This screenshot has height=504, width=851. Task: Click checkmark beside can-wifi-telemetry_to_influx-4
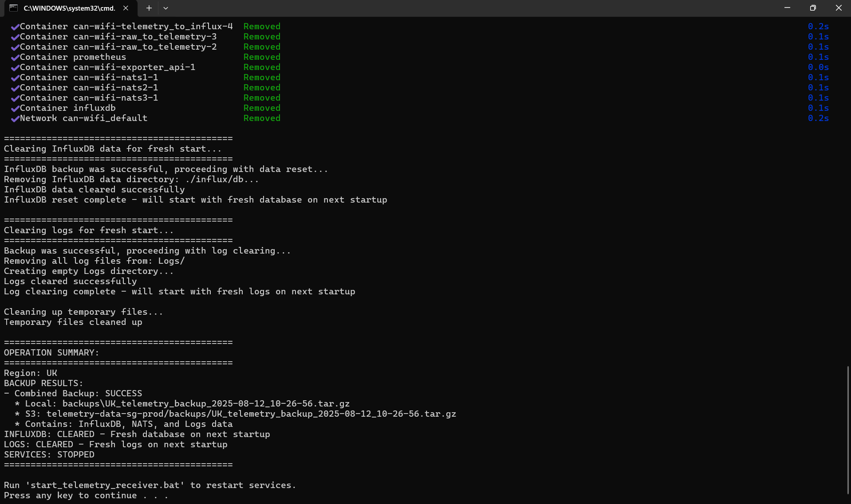(15, 27)
